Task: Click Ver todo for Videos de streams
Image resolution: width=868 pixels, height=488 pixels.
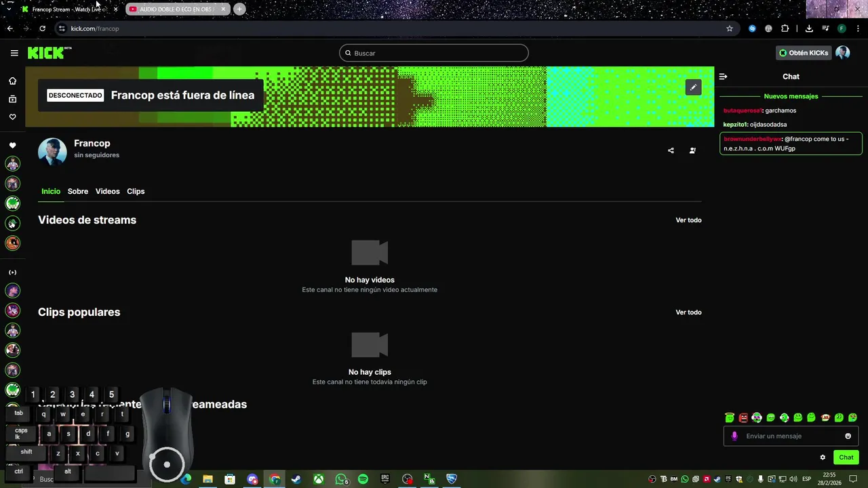Action: click(688, 220)
